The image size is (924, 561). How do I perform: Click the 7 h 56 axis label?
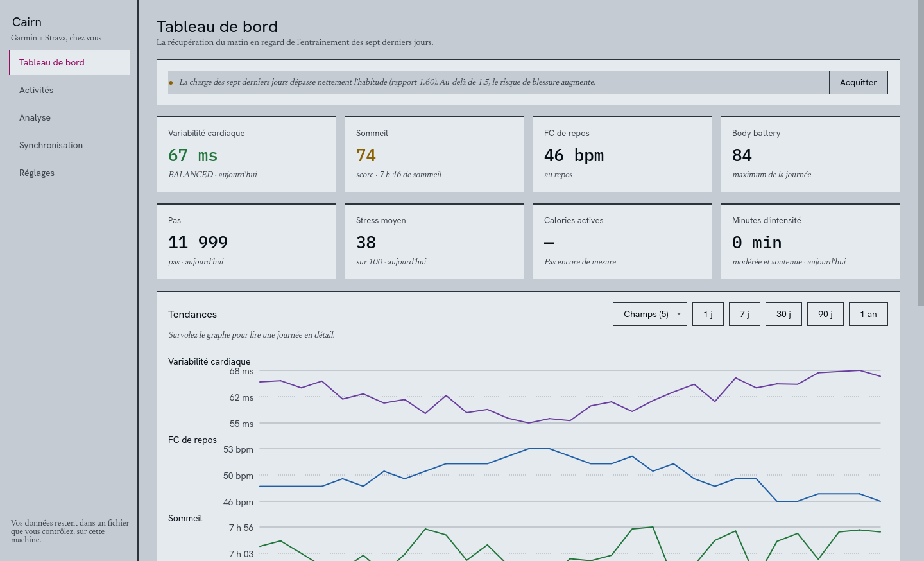tap(241, 528)
